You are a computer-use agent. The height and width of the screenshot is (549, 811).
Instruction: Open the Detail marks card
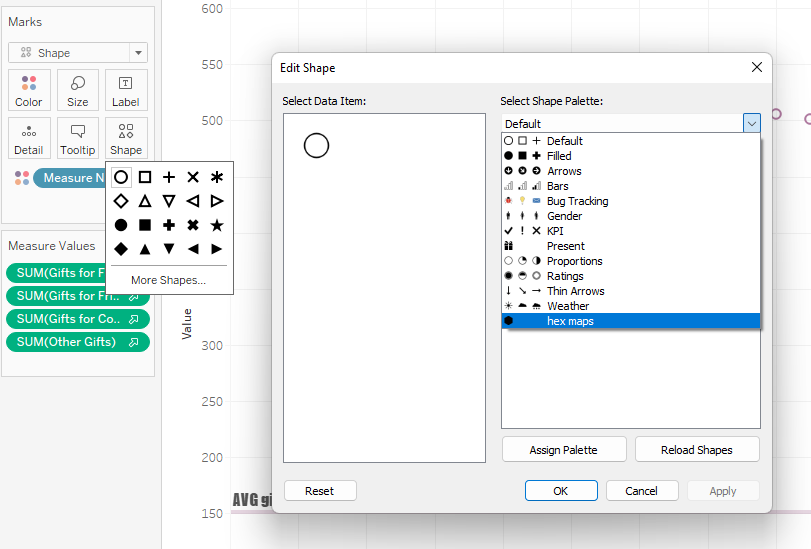pos(29,138)
